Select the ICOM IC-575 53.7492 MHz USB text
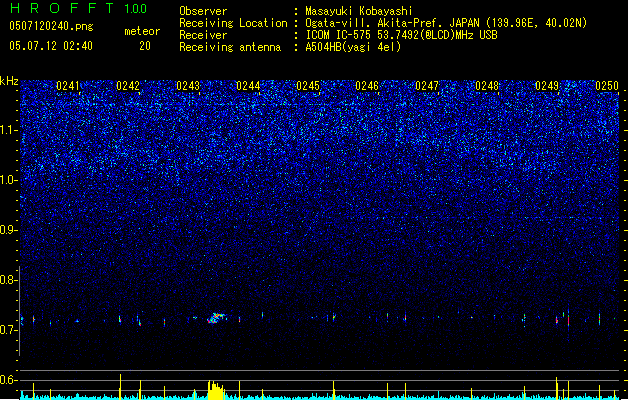This screenshot has width=629, height=400. [402, 35]
